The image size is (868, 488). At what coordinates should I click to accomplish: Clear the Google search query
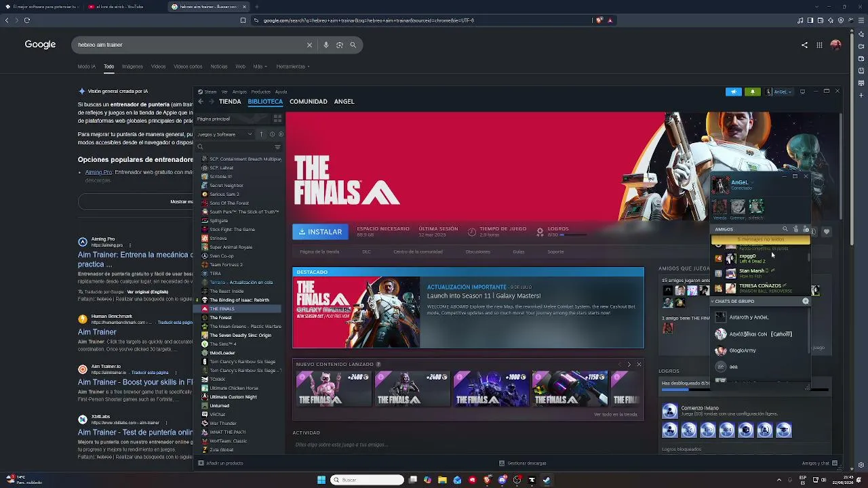click(x=309, y=45)
